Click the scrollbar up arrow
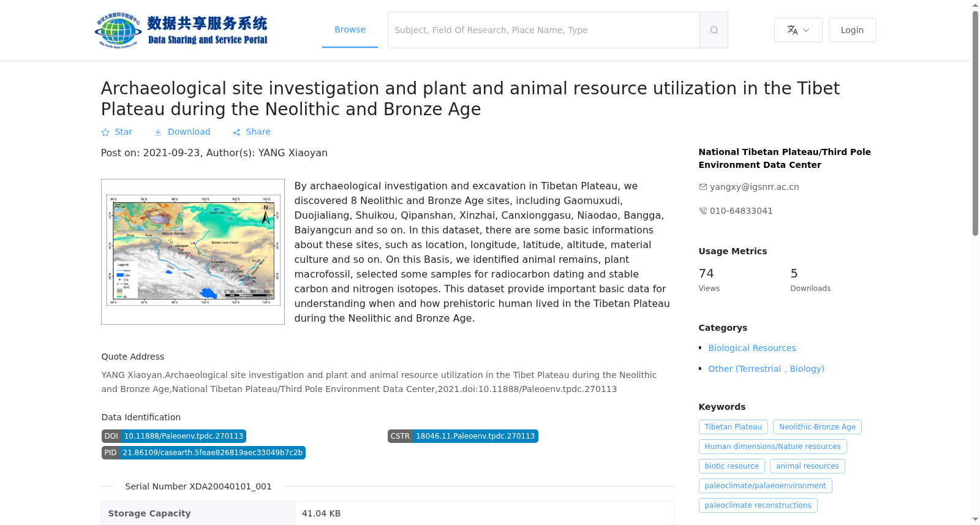Image resolution: width=980 pixels, height=525 pixels. pos(975,5)
